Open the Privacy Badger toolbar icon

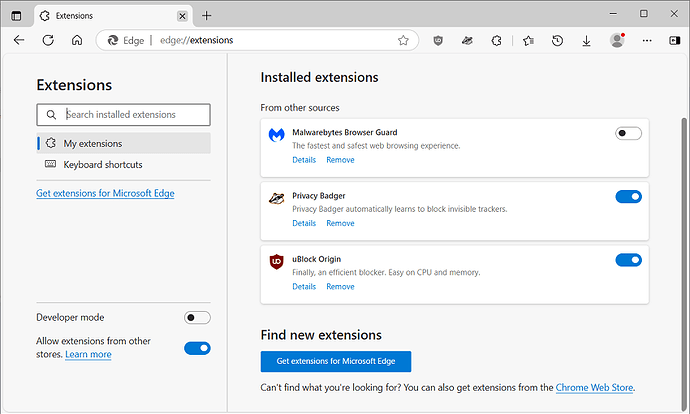467,40
